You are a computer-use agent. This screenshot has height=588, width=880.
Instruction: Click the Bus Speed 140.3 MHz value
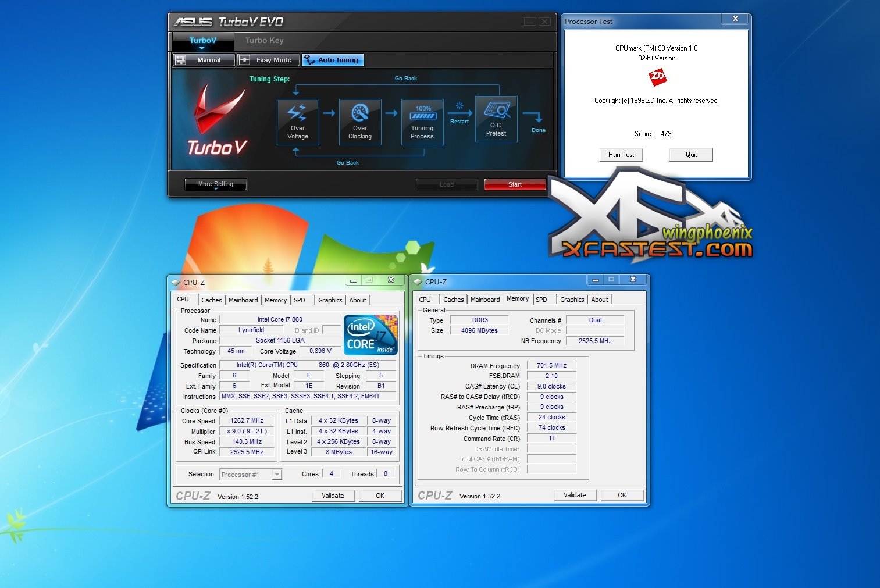point(247,442)
